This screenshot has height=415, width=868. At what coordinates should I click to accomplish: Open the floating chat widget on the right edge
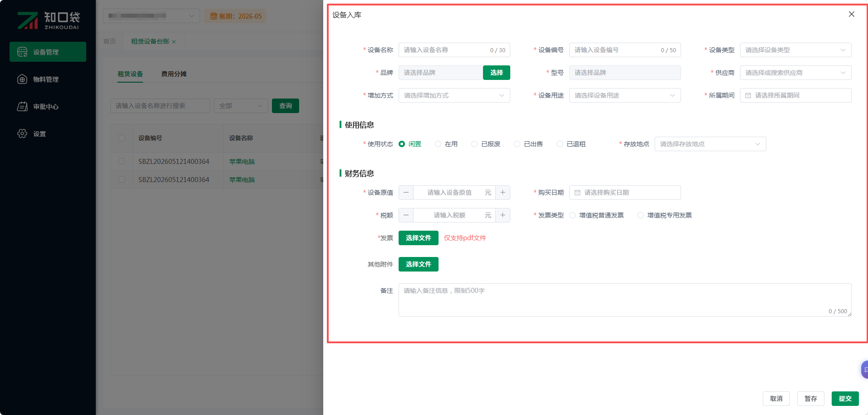pyautogui.click(x=864, y=370)
